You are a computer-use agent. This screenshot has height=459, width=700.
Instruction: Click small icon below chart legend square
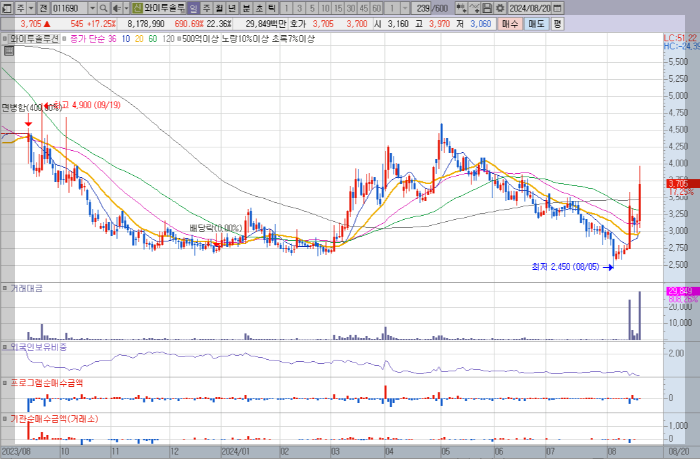pyautogui.click(x=8, y=51)
